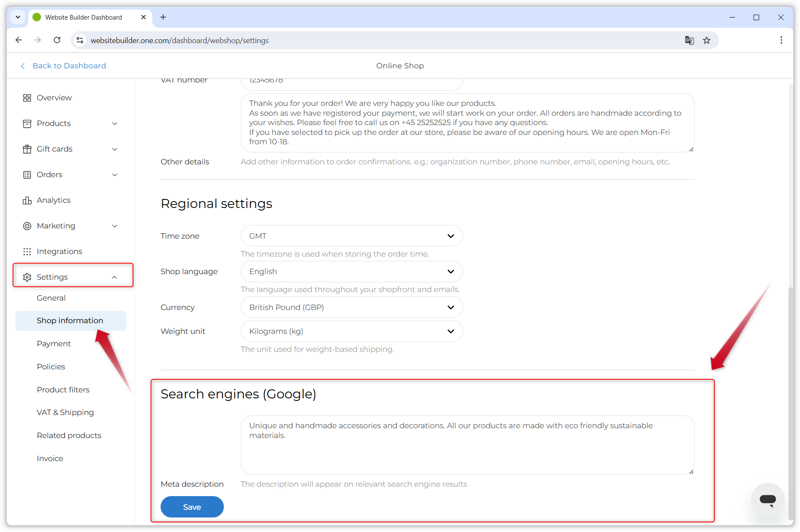
Task: Select the Orders icon
Action: coord(27,174)
